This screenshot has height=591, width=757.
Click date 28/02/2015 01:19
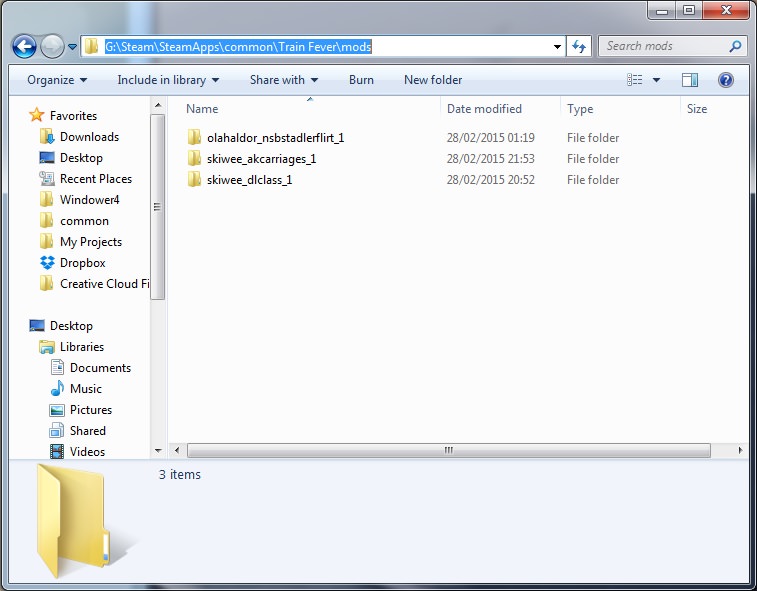[x=491, y=138]
